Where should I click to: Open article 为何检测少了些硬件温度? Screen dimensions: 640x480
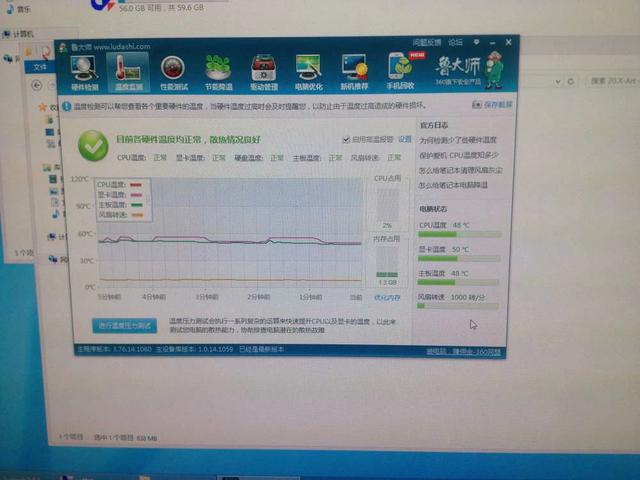457,140
